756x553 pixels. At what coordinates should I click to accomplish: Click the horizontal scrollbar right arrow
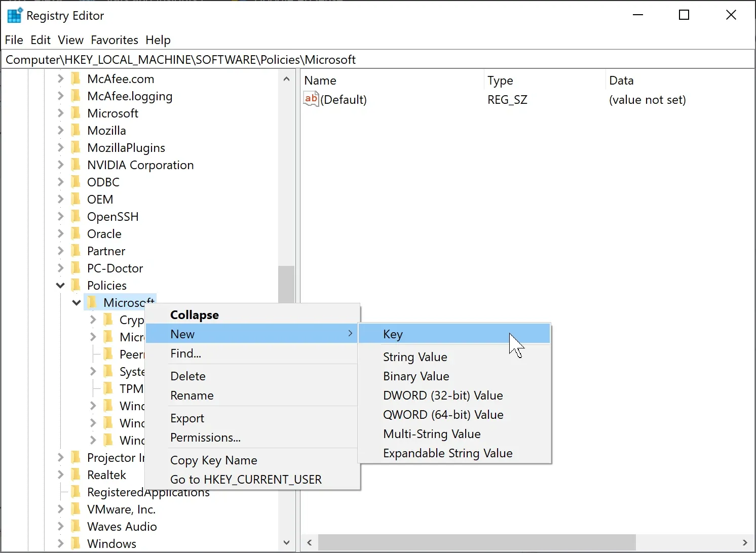[744, 542]
